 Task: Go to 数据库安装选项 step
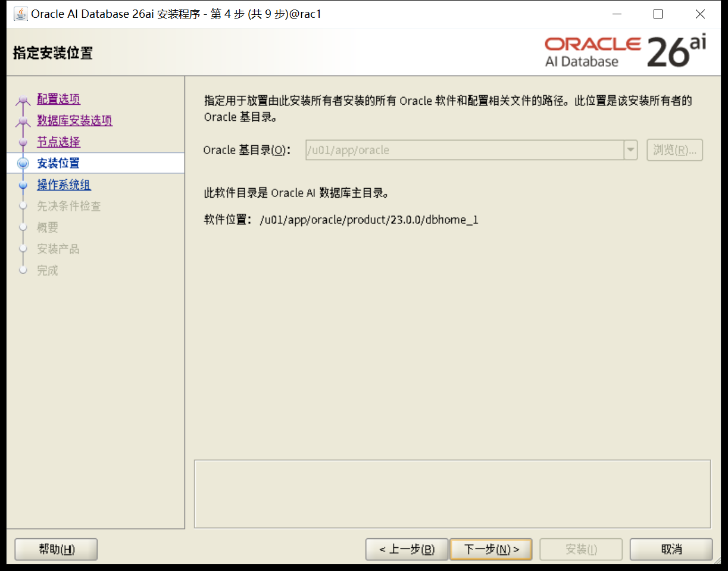(x=74, y=120)
